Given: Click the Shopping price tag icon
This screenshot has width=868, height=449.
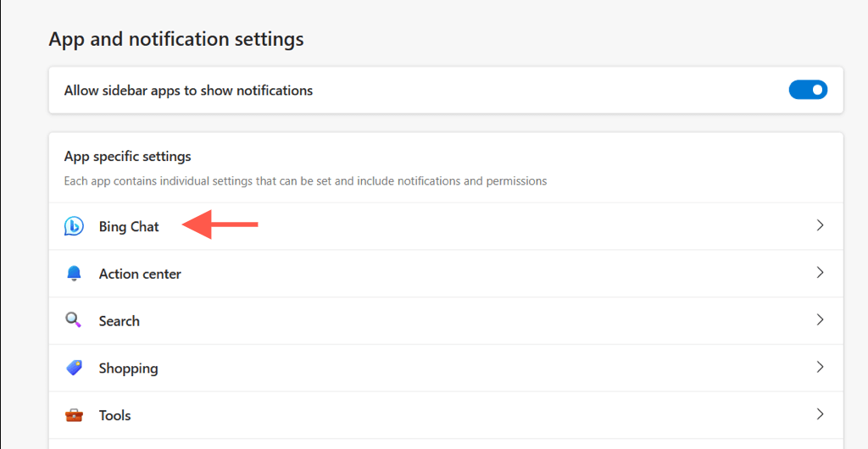Looking at the screenshot, I should [x=74, y=368].
